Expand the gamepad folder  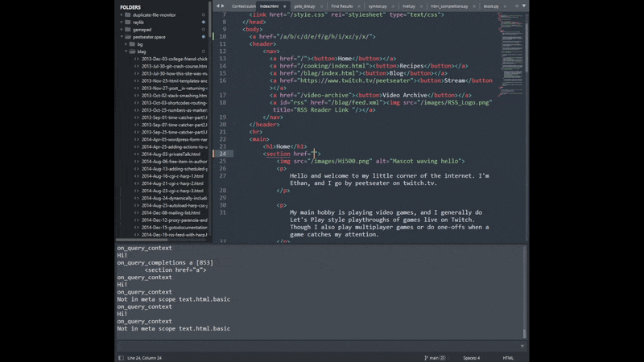click(122, 30)
